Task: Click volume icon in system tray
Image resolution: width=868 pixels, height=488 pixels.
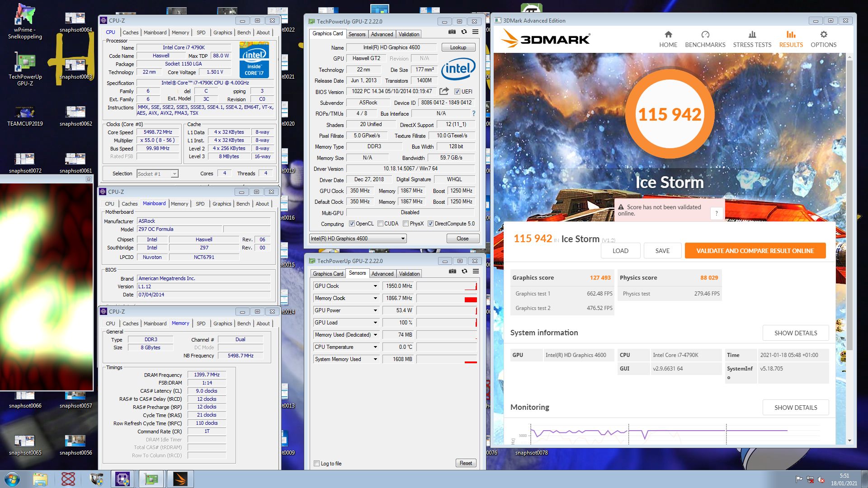Action: 821,480
